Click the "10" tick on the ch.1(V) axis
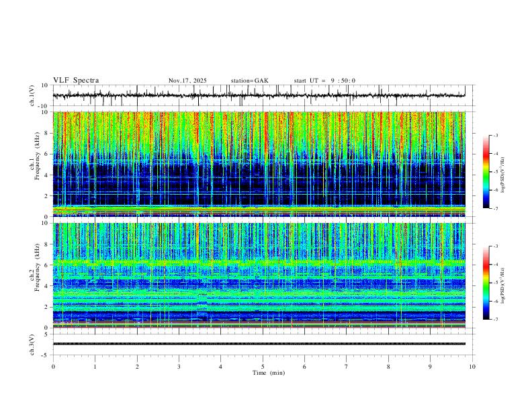532x411 pixels. click(45, 85)
